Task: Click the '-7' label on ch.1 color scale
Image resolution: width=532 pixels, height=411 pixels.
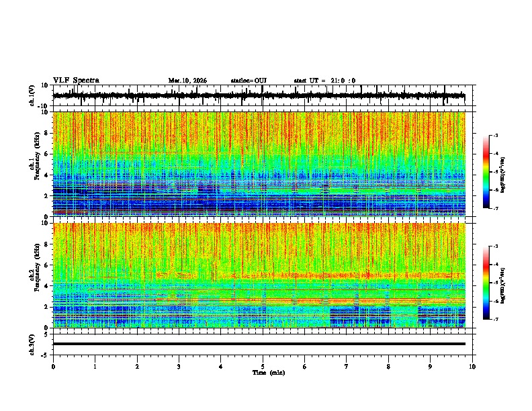Action: pos(495,208)
